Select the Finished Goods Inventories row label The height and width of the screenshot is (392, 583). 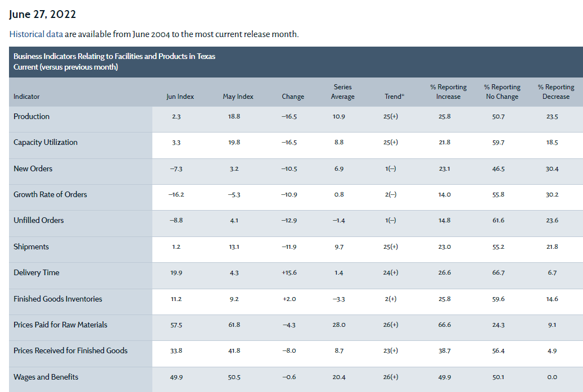(58, 299)
